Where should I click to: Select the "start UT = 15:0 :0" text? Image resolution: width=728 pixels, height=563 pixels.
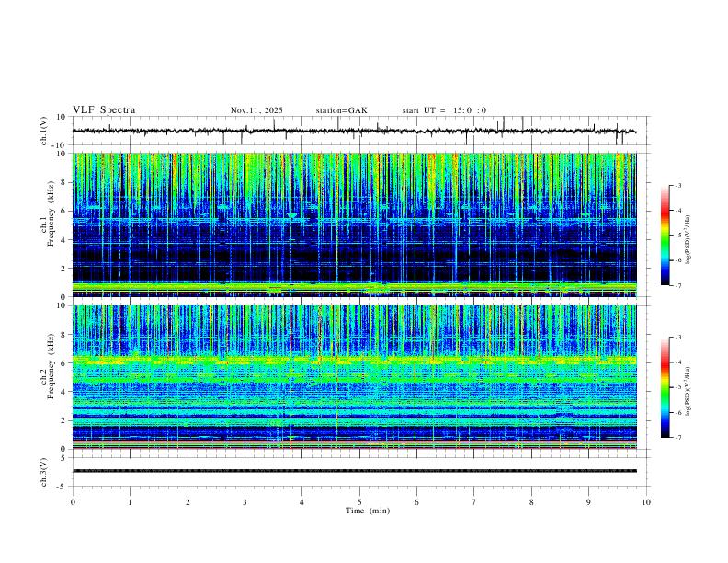[444, 110]
